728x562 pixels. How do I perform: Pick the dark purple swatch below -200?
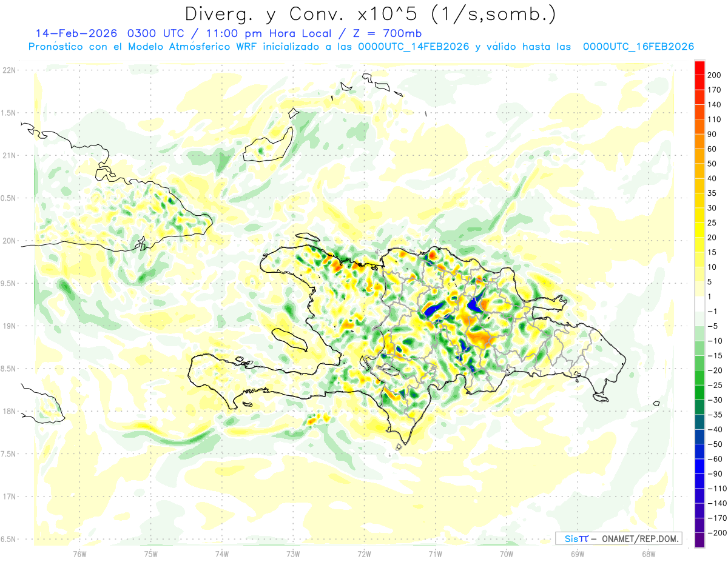tap(699, 540)
